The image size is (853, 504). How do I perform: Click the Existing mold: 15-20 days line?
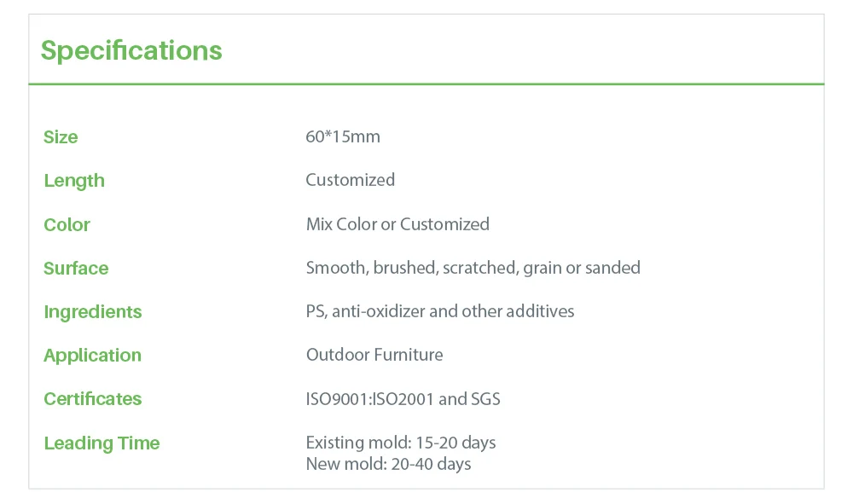pyautogui.click(x=401, y=443)
